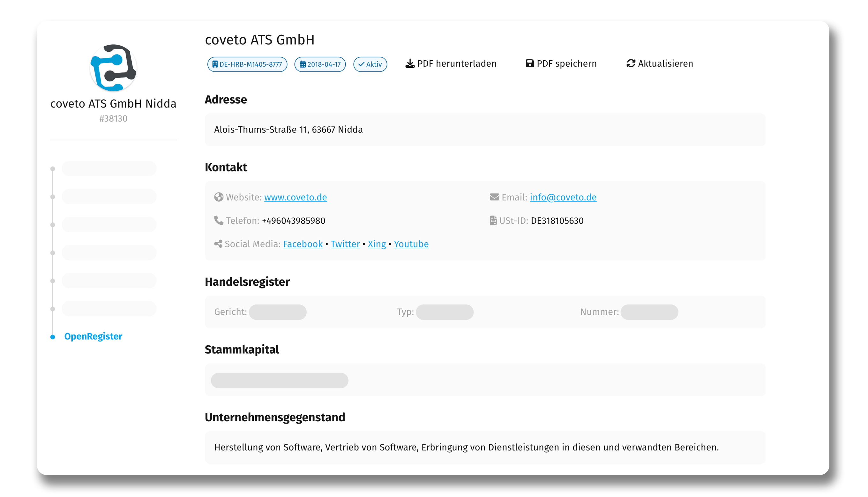Follow the Xing profile link
Screen dimensions: 868x497
point(377,244)
